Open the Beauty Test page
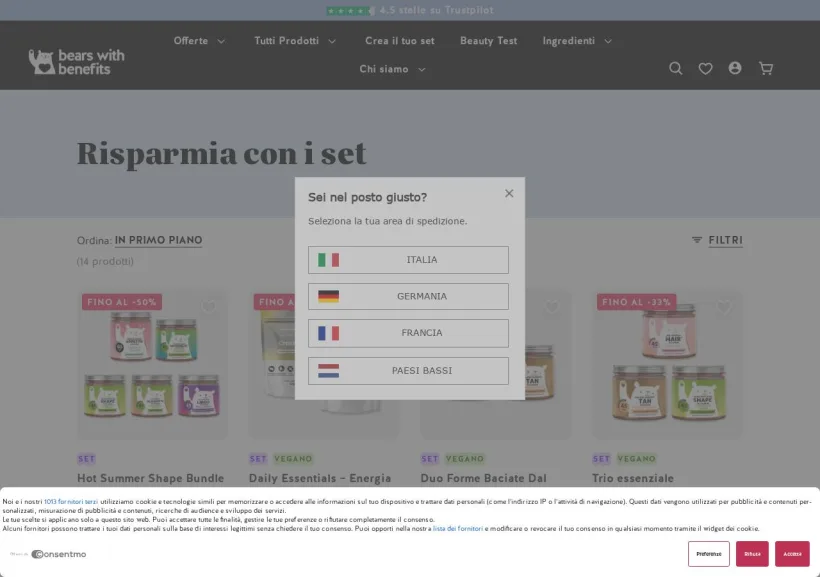 point(488,41)
